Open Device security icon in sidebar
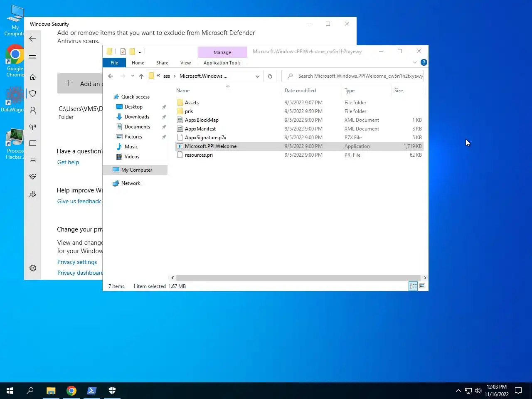Screen dimensions: 532x399 tap(32, 160)
